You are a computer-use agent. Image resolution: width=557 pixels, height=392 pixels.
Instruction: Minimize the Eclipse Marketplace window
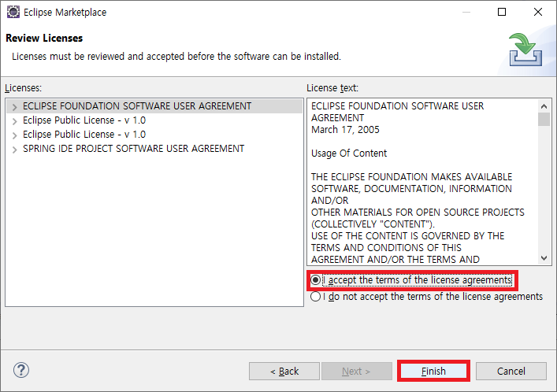click(x=466, y=12)
